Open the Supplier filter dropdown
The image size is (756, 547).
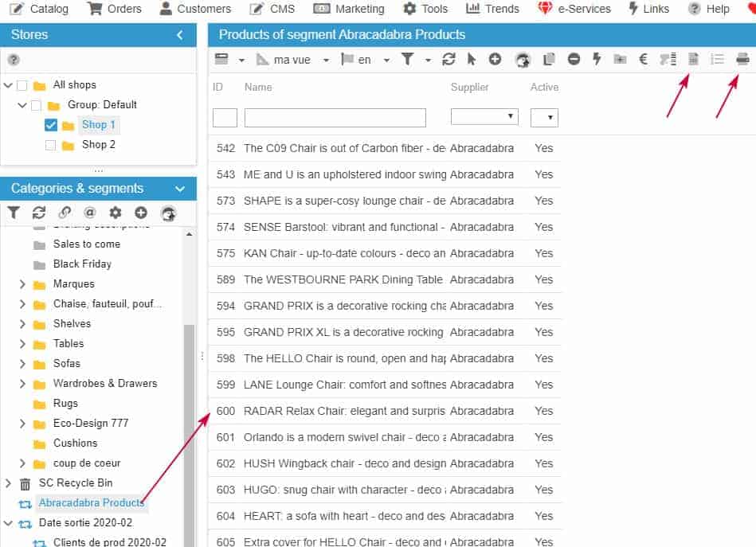tap(484, 116)
